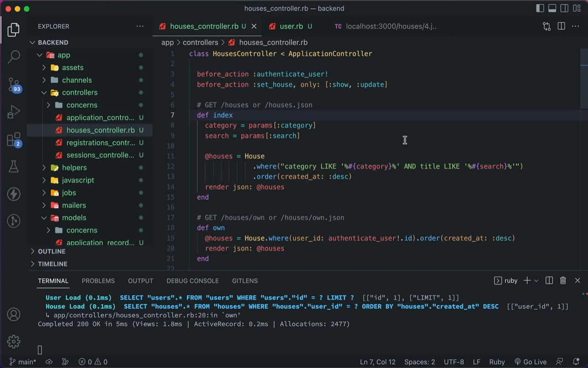Screen dimensions: 588x368
Task: Kill terminal with trash icon
Action: [563, 281]
